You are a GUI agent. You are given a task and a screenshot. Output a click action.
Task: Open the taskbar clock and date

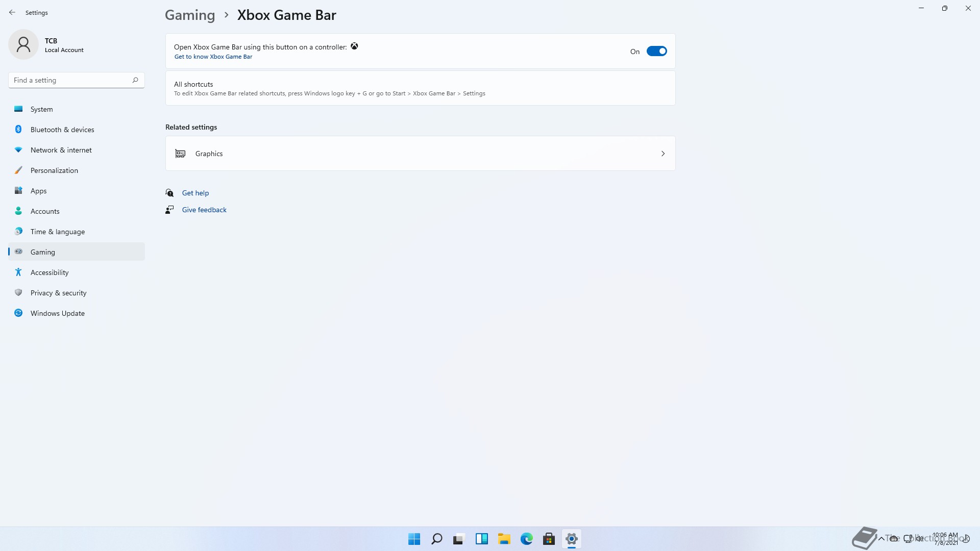[x=945, y=539]
